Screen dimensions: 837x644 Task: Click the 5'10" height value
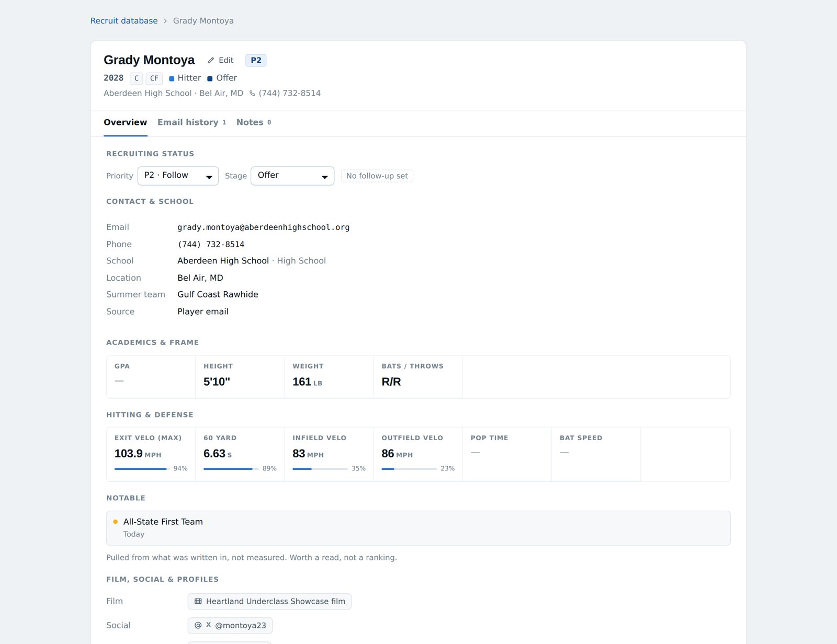[x=217, y=382]
